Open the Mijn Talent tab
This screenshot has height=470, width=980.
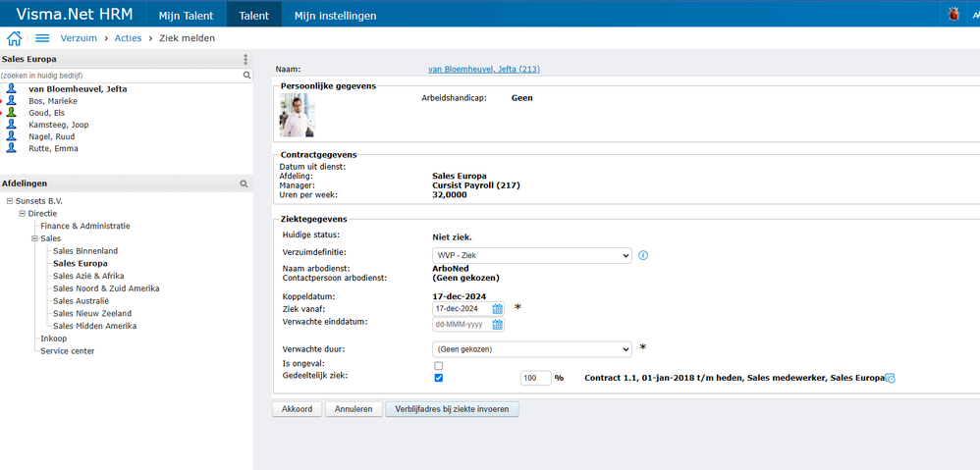[186, 16]
